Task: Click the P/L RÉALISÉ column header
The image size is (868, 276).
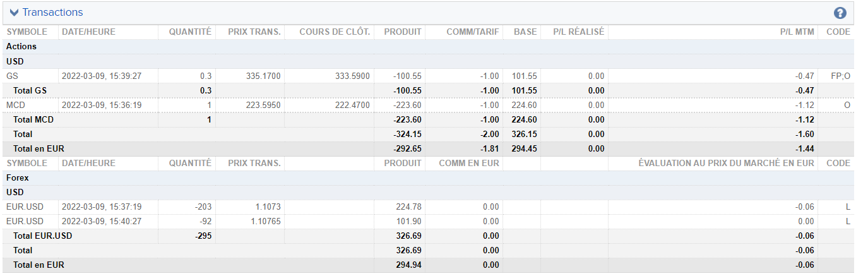Action: click(578, 32)
